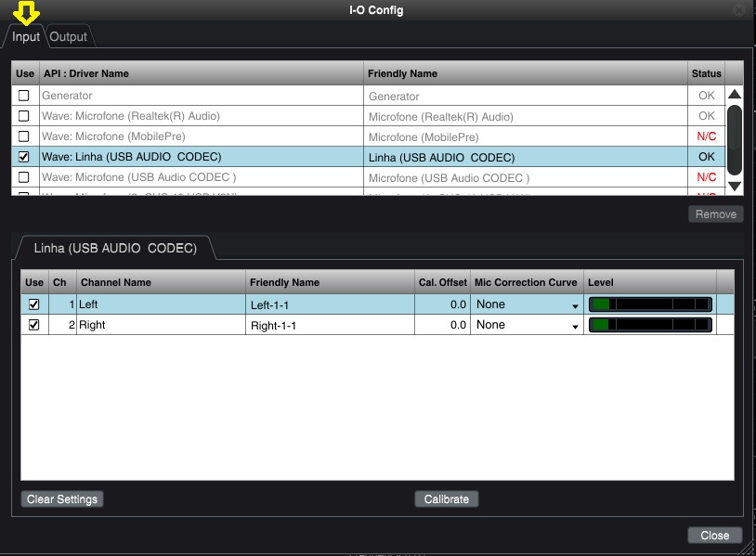Close dialog using top-right X icon
Image resolution: width=756 pixels, height=556 pixels.
click(738, 11)
